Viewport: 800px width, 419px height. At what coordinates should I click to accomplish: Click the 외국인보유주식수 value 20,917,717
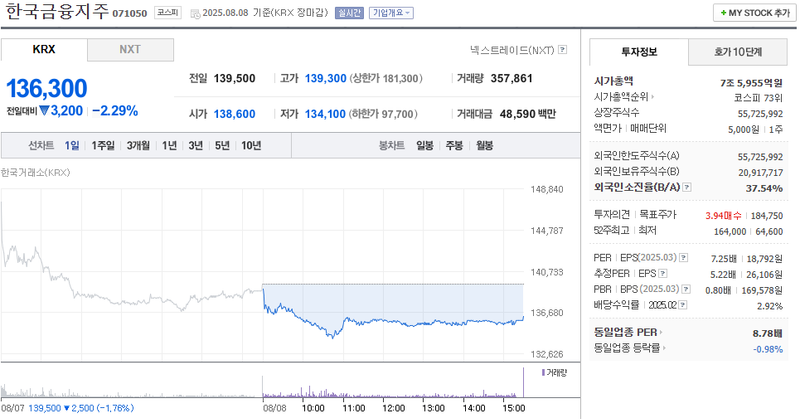[760, 173]
